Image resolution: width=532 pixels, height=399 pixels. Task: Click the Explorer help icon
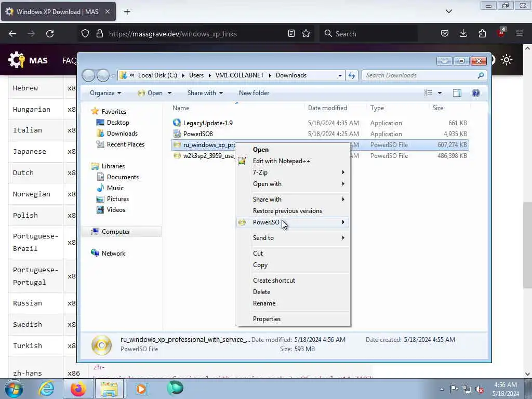tap(476, 93)
